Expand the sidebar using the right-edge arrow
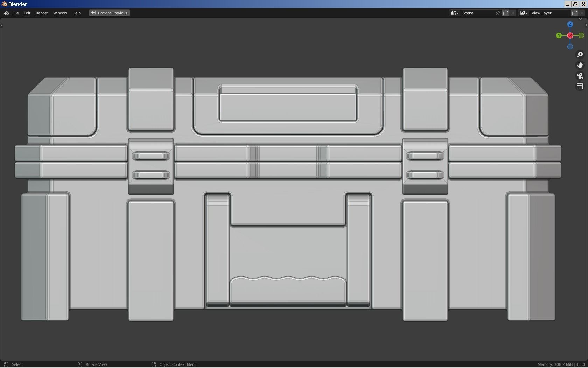The image size is (588, 368). tap(586, 25)
